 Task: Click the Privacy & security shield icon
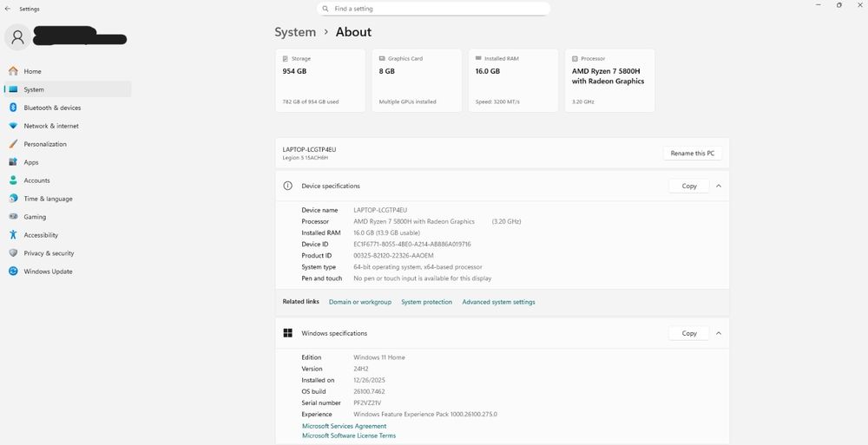[13, 253]
